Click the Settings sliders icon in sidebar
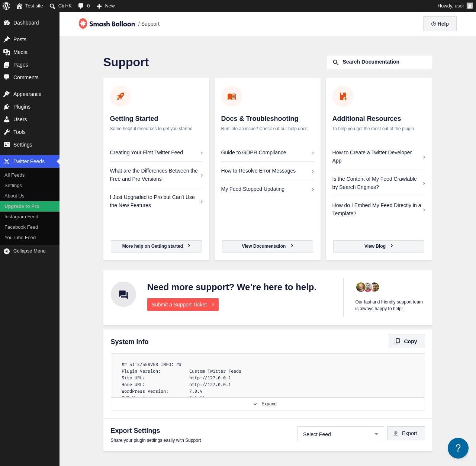This screenshot has height=466, width=476. point(7,145)
